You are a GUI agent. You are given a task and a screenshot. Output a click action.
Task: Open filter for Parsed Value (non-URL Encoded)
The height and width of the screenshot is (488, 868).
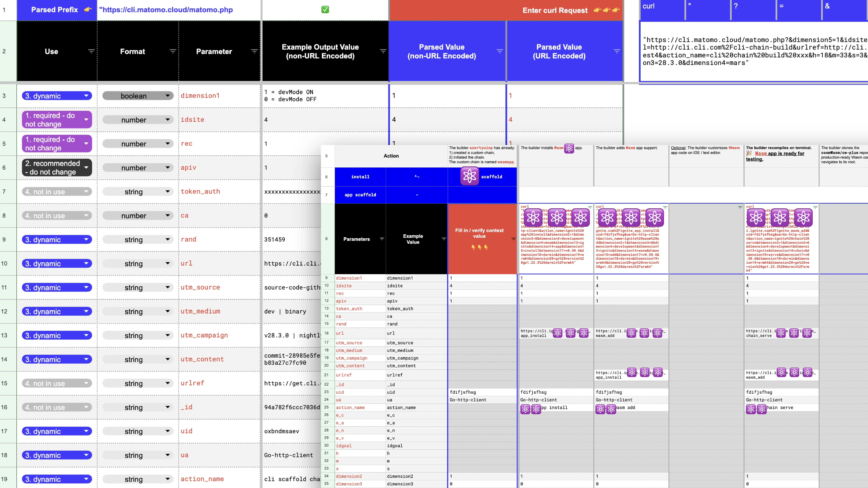pos(500,51)
